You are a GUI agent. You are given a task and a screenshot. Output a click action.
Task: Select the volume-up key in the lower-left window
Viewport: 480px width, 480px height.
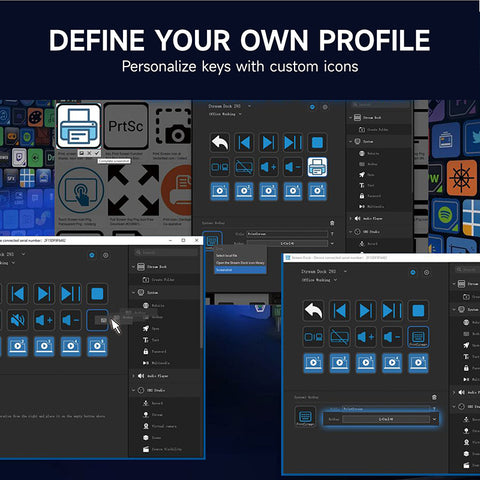44,320
